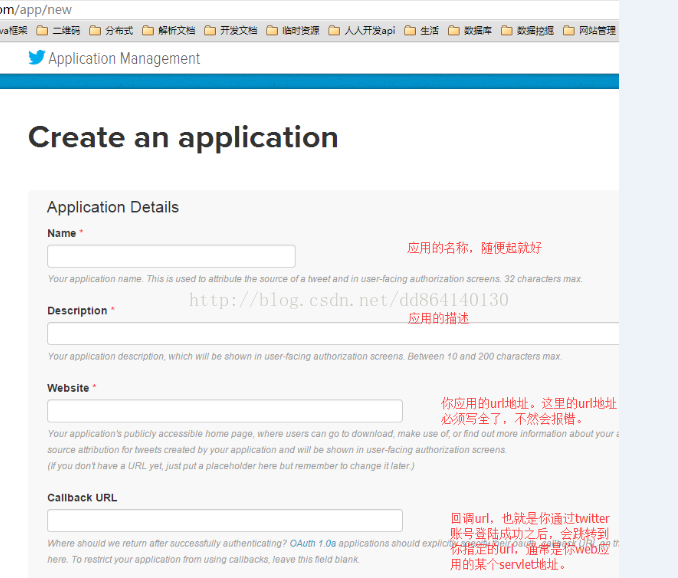Open the 开发文档 bookmark folder
The image size is (678, 578).
pos(230,31)
